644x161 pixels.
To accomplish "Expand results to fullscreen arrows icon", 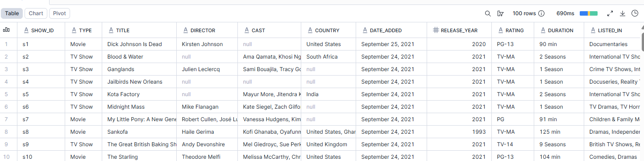I will (x=610, y=13).
